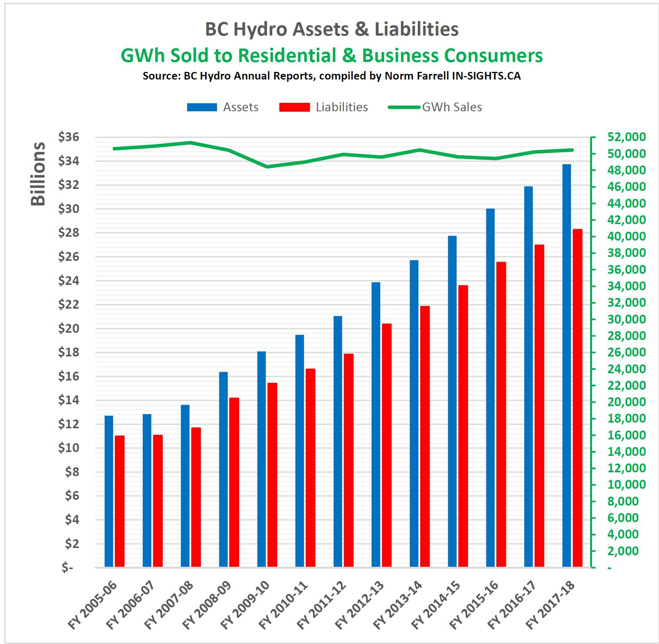Click the 52,000 label on right axis
Screen dimensions: 659x644
(x=626, y=137)
